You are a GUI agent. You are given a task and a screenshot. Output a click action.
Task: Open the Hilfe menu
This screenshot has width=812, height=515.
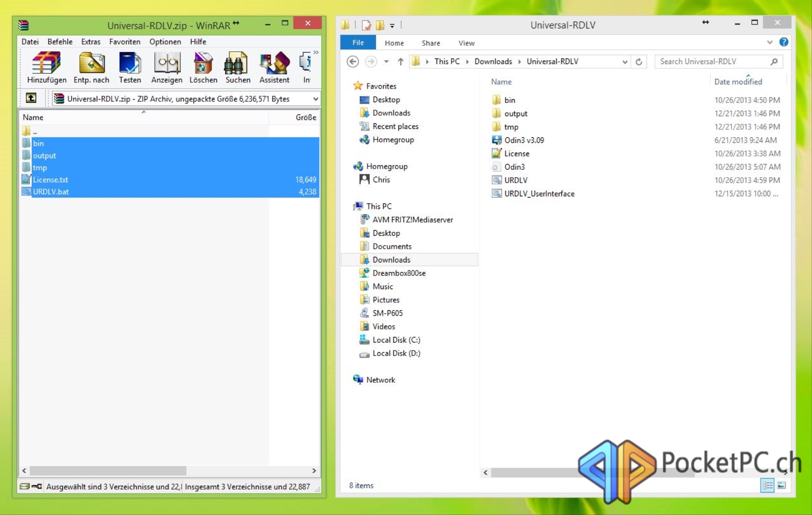pos(198,42)
